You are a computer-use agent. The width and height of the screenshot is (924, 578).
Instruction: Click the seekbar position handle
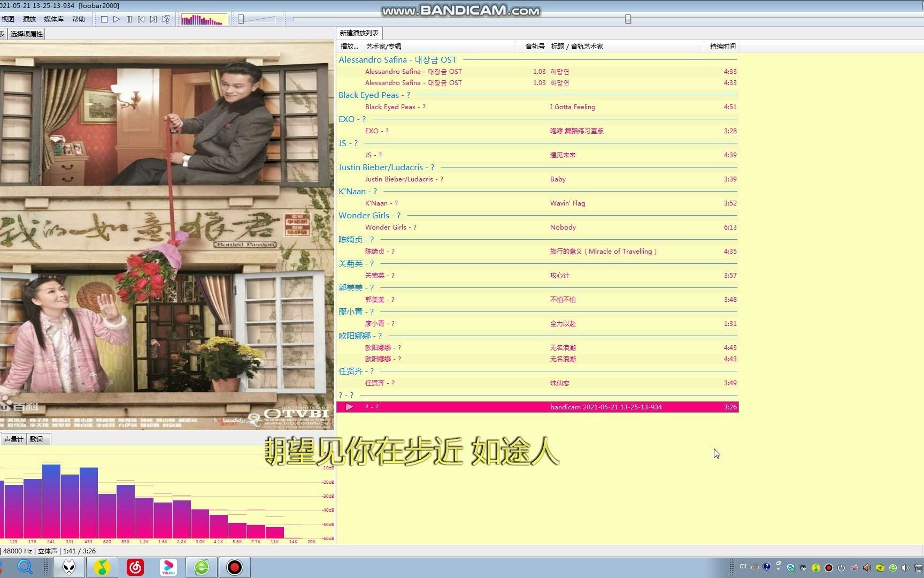click(628, 19)
